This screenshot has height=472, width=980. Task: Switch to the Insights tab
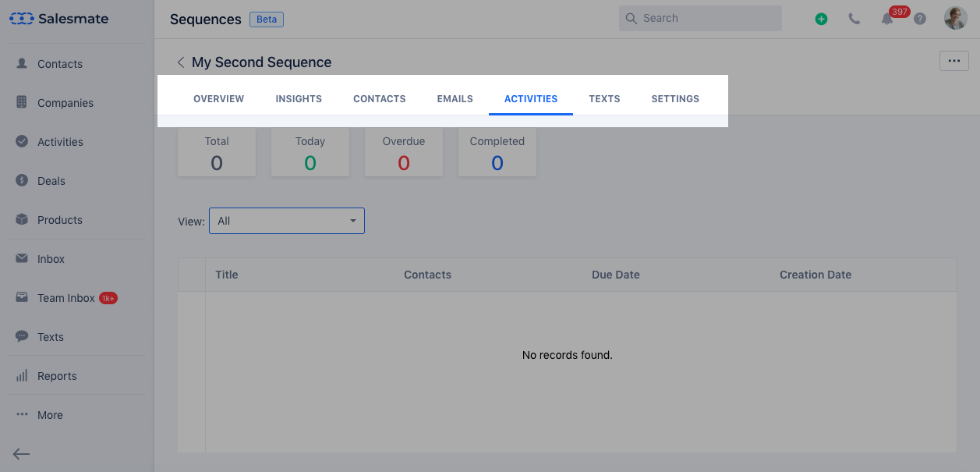point(299,99)
